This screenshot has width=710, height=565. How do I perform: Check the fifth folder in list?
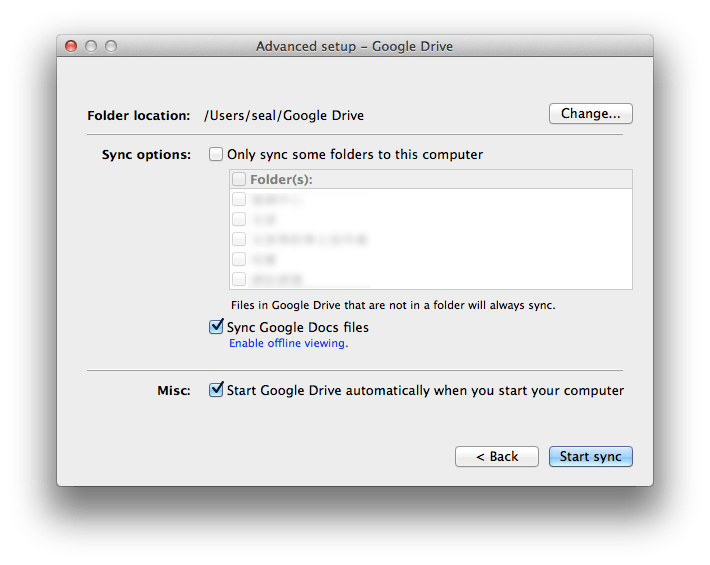tap(239, 279)
